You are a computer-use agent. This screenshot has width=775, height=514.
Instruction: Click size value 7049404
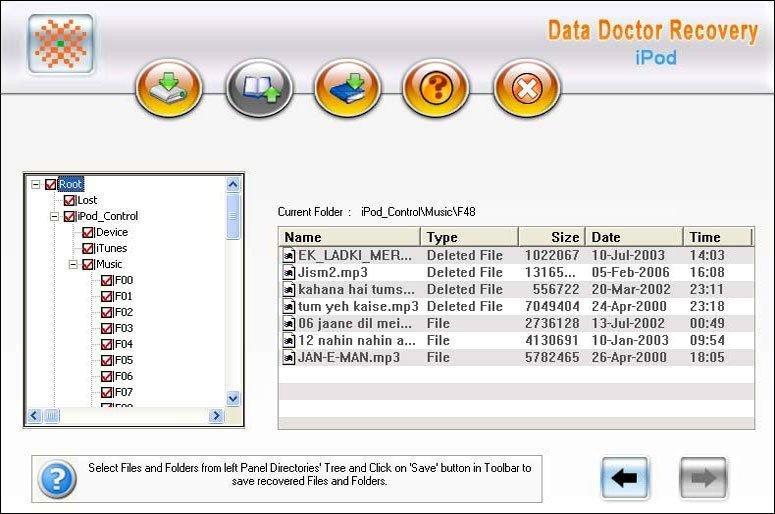pyautogui.click(x=552, y=306)
